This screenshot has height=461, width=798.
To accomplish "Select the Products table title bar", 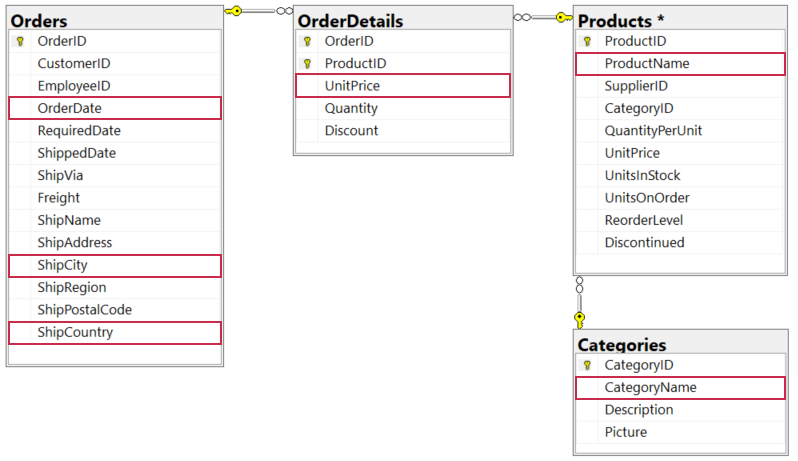I will (680, 20).
